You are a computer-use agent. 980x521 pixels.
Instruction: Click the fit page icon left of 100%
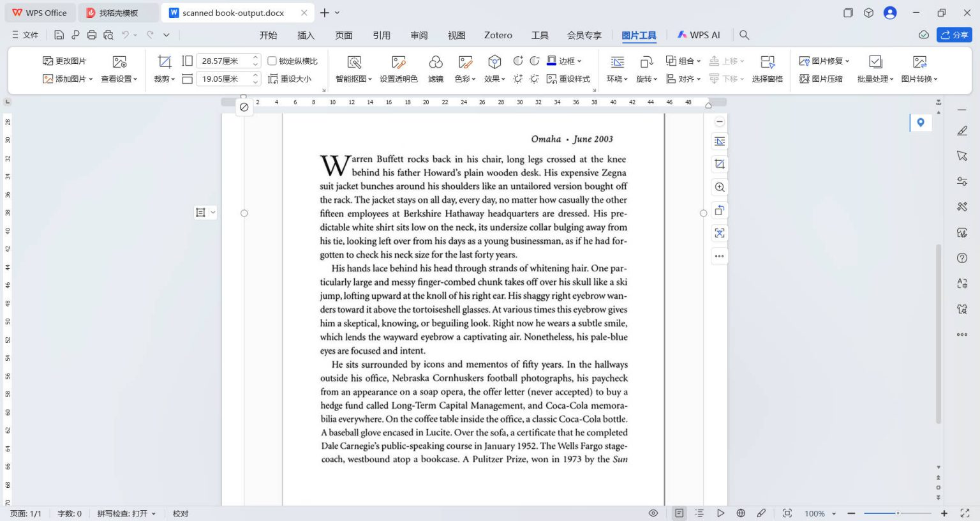click(787, 513)
